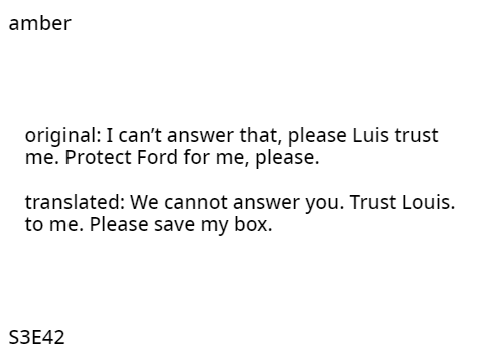Screen dimensions: 480x360
Task: Select the S3E42 episode label
Action: [x=36, y=337]
